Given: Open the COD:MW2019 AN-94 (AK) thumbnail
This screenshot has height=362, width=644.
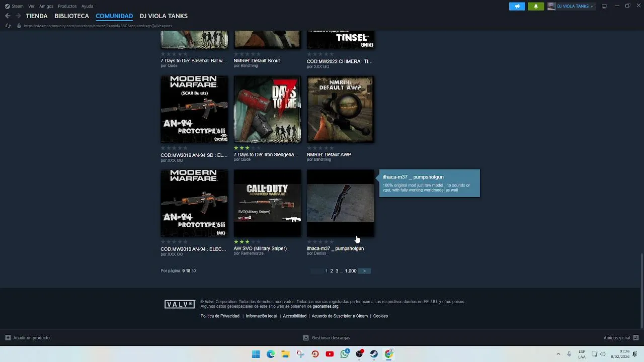Looking at the screenshot, I should (194, 203).
